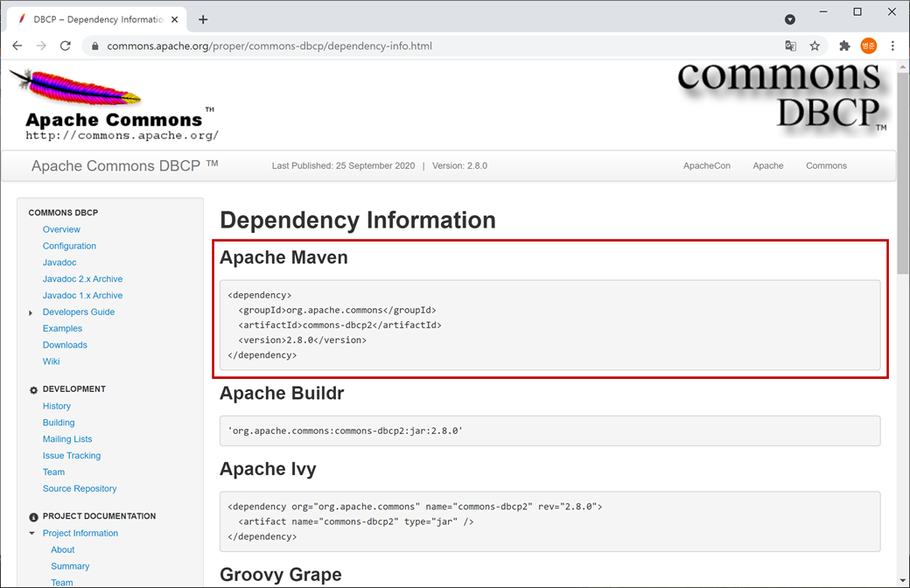Click the Apache Maven heading
The image size is (910, 588).
tap(283, 258)
